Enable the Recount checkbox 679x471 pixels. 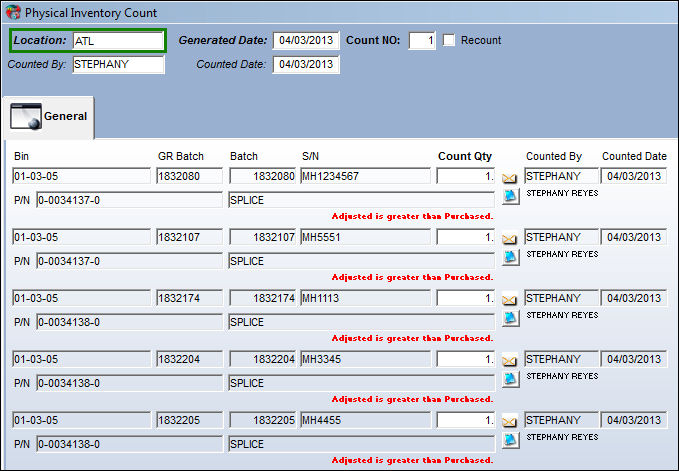[449, 40]
